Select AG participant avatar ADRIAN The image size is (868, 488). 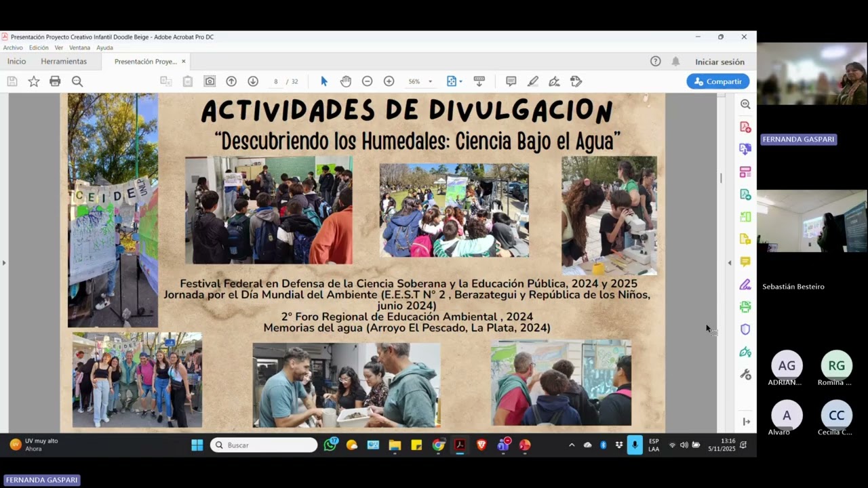(787, 366)
